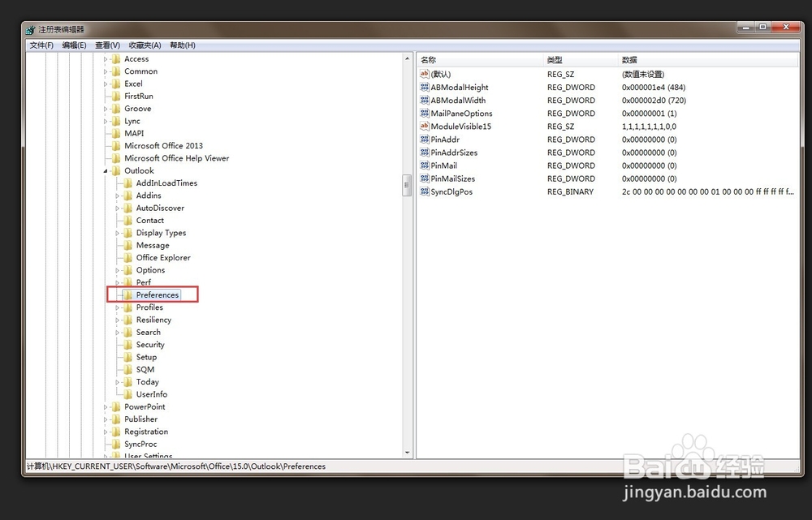Click the PinAddr DWORD value icon

click(425, 140)
